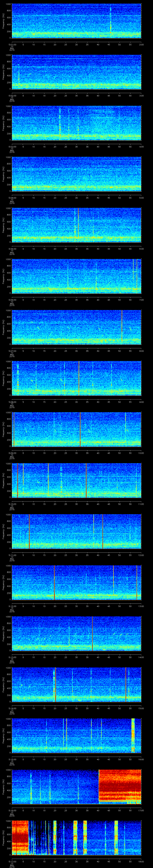
Task: Click the 5:14:00 start time label
Action: click(x=12, y=708)
